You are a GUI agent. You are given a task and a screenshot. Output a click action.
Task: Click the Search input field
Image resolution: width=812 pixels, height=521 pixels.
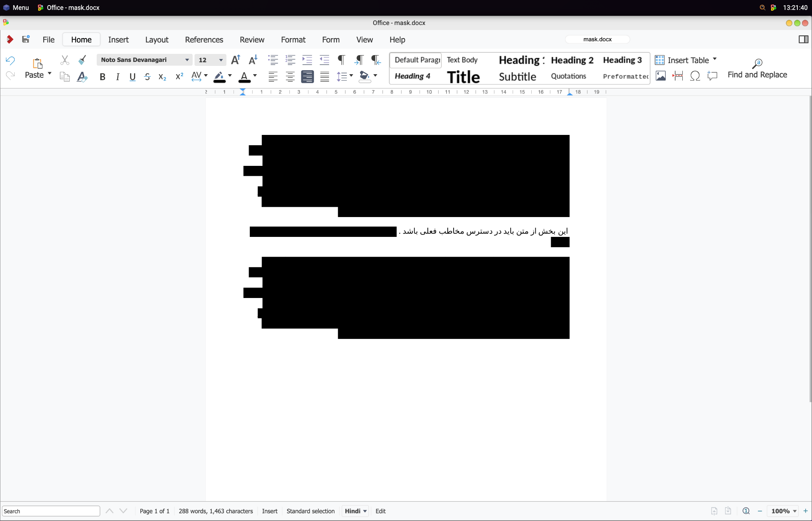point(51,511)
